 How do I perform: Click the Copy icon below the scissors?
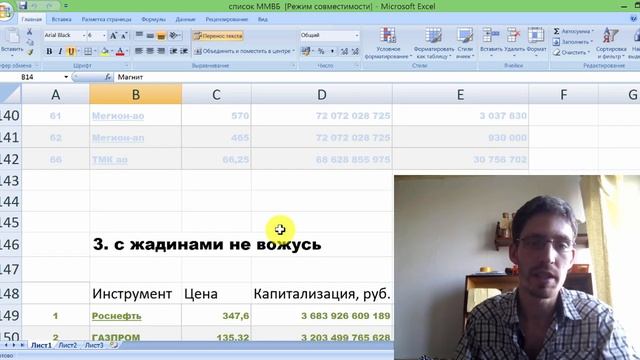(x=29, y=42)
